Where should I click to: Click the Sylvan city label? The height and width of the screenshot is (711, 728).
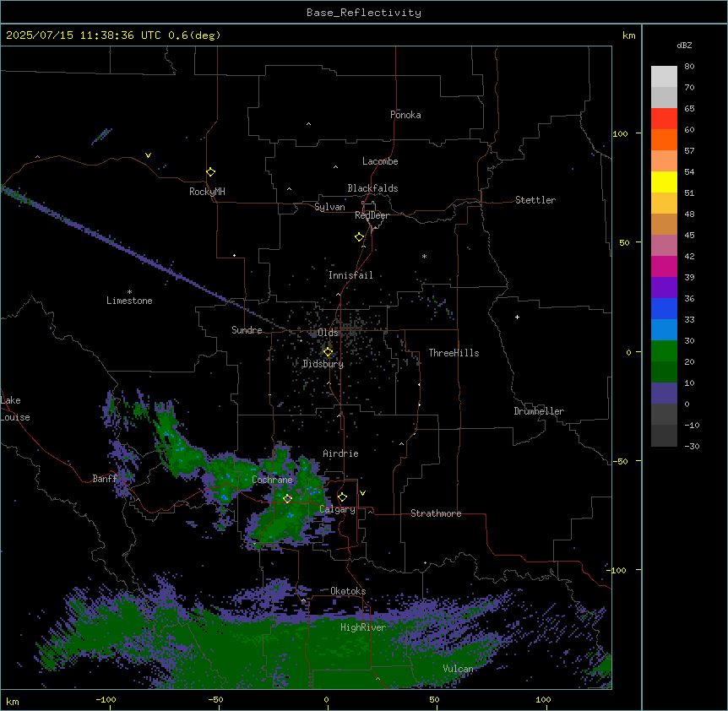pos(329,207)
